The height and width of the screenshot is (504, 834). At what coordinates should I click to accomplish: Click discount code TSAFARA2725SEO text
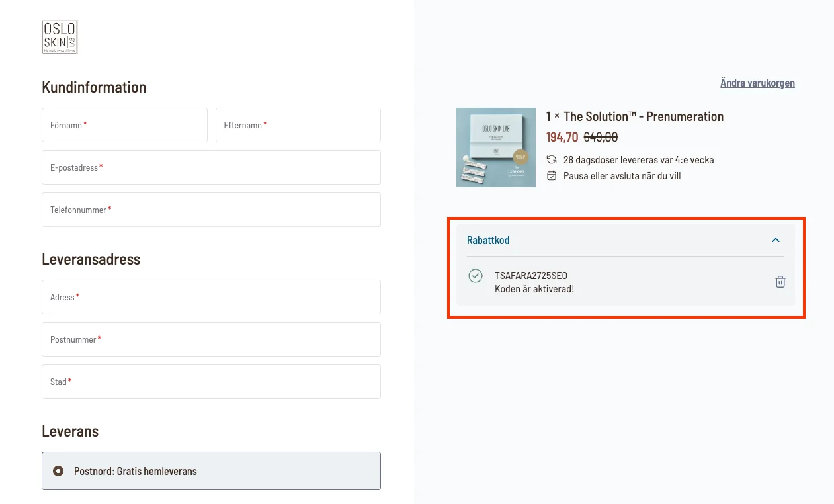pos(531,276)
